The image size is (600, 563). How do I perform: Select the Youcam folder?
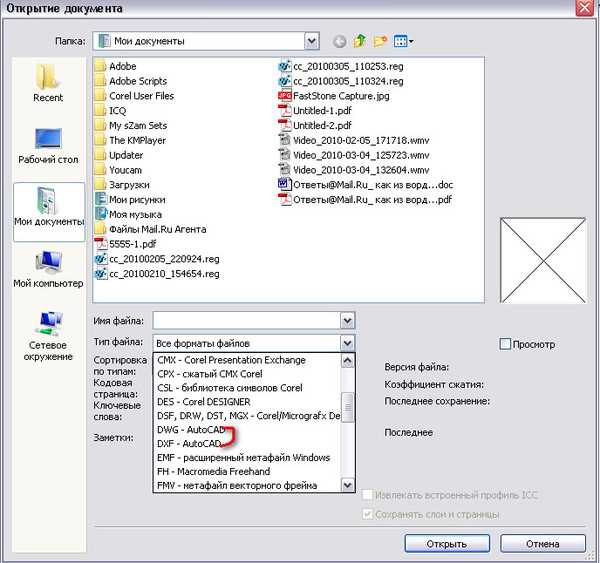pyautogui.click(x=118, y=170)
